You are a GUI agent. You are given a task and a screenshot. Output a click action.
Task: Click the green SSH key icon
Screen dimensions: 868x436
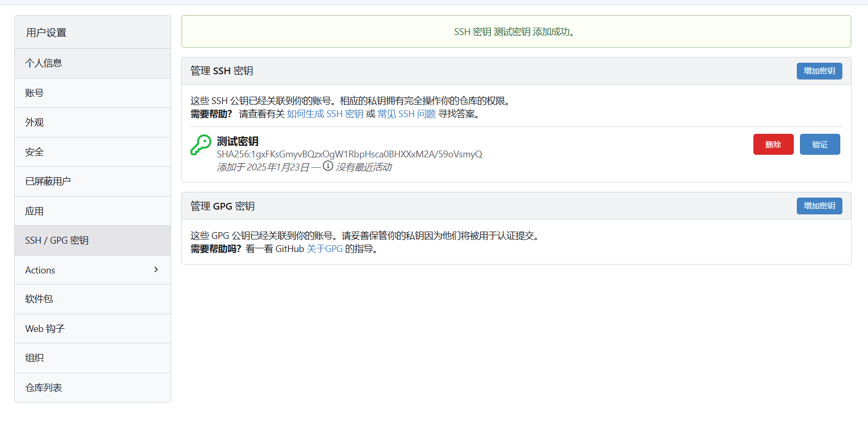(x=200, y=145)
